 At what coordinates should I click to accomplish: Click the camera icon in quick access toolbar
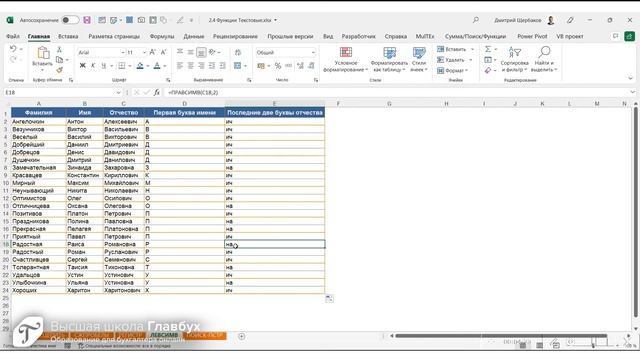(141, 20)
